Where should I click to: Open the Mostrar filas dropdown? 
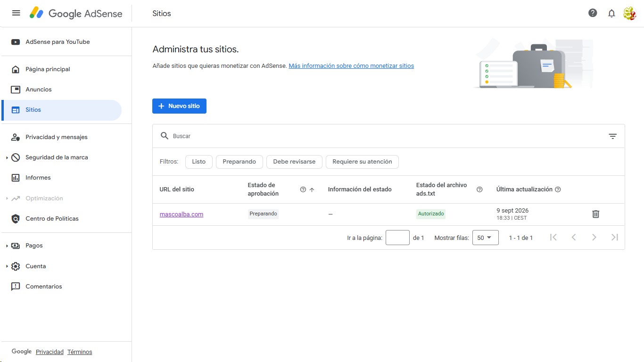pyautogui.click(x=485, y=238)
